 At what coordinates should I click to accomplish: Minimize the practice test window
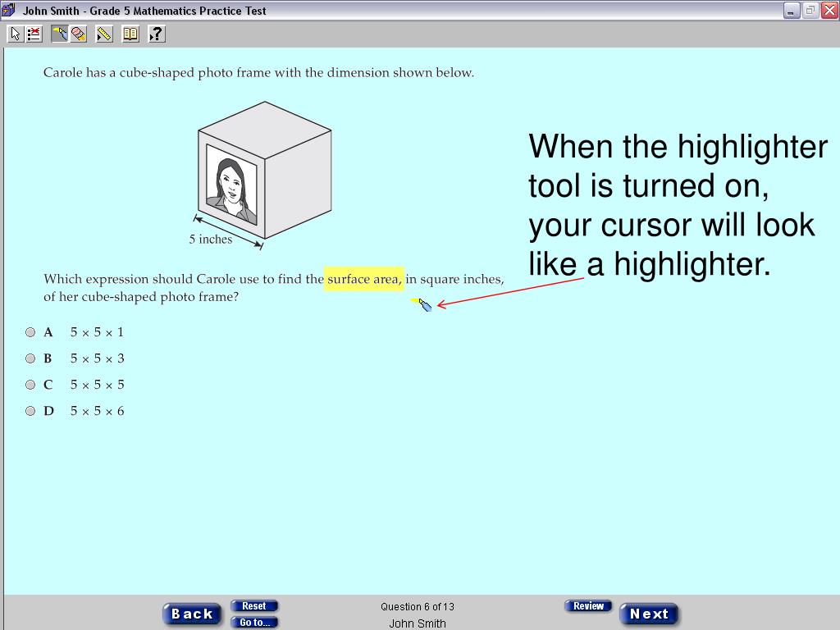coord(792,10)
